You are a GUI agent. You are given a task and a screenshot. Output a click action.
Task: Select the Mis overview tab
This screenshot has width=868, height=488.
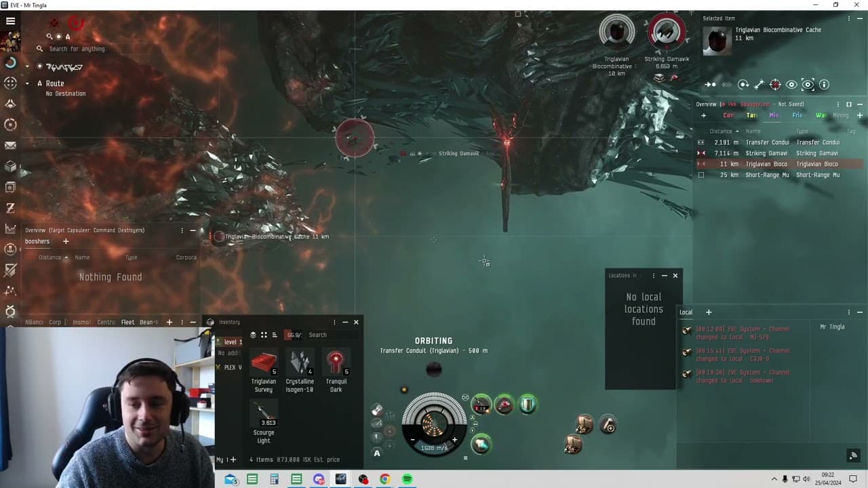(774, 115)
